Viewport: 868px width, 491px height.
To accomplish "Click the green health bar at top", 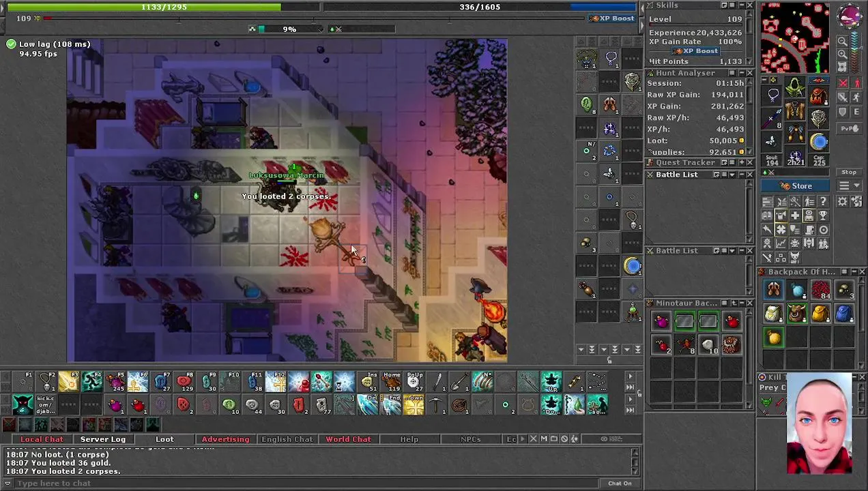I will [x=162, y=7].
